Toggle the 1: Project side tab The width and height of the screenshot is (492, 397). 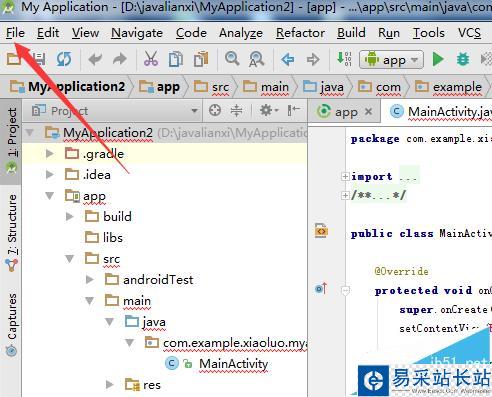[x=12, y=142]
